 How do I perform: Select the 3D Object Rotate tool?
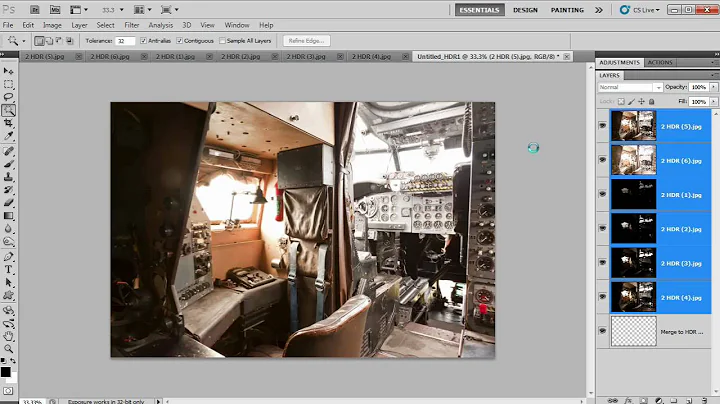pos(8,311)
